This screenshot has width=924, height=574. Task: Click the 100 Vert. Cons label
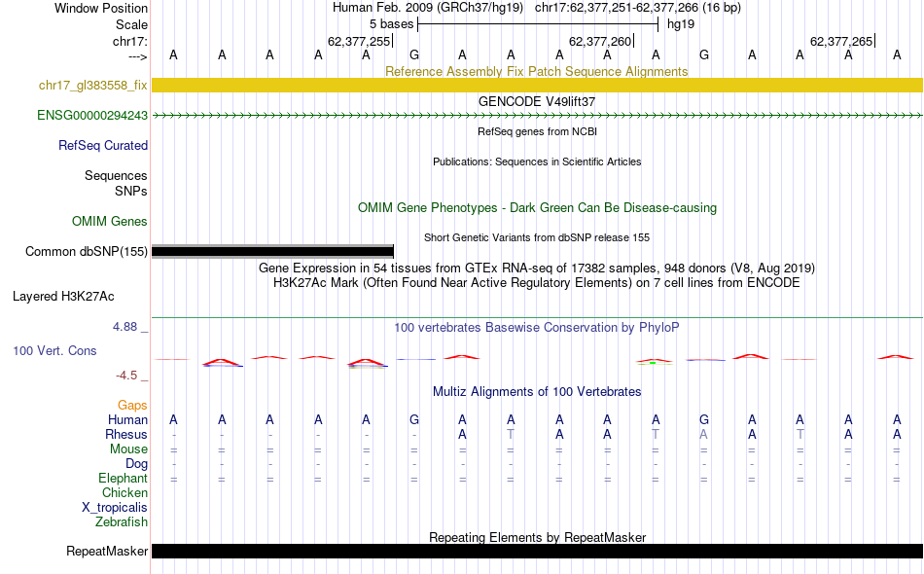[x=54, y=350]
